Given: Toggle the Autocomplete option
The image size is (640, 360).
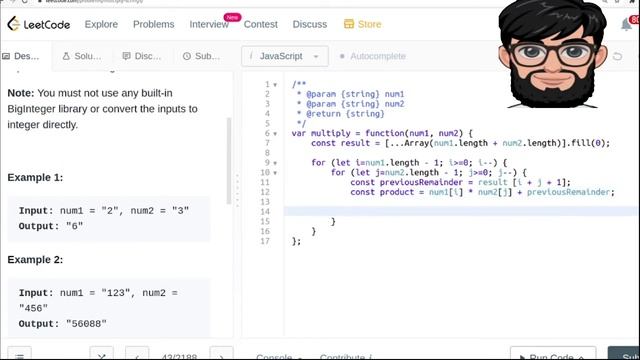Looking at the screenshot, I should pyautogui.click(x=372, y=56).
